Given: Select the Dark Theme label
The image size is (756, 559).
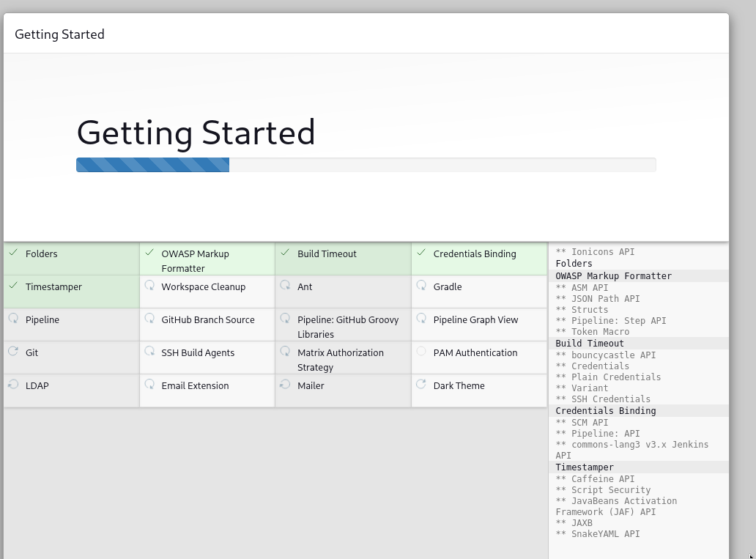Looking at the screenshot, I should (x=459, y=385).
